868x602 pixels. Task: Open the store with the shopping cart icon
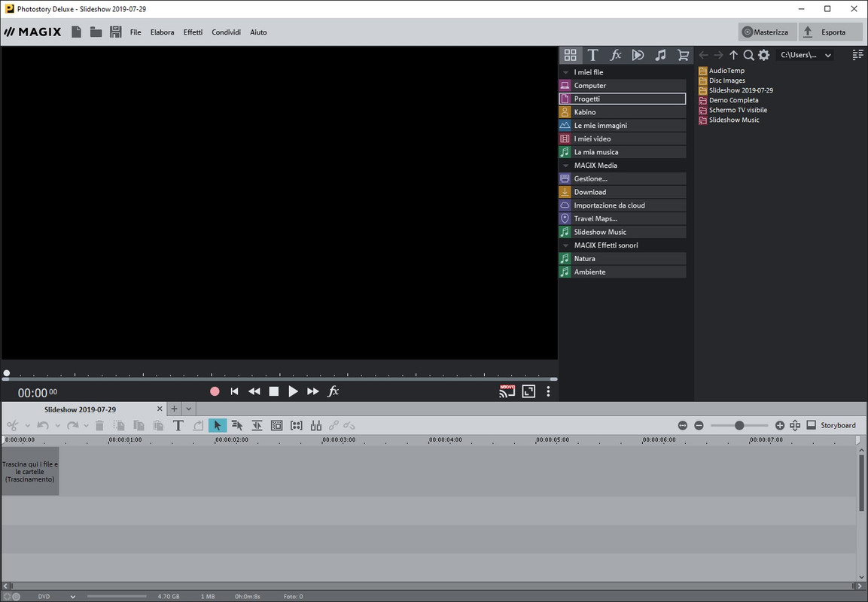(683, 55)
